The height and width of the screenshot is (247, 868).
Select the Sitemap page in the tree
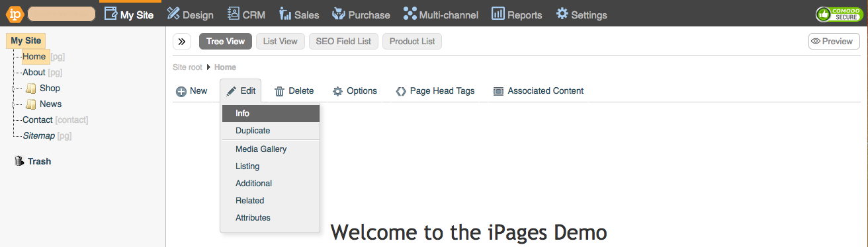[x=38, y=135]
